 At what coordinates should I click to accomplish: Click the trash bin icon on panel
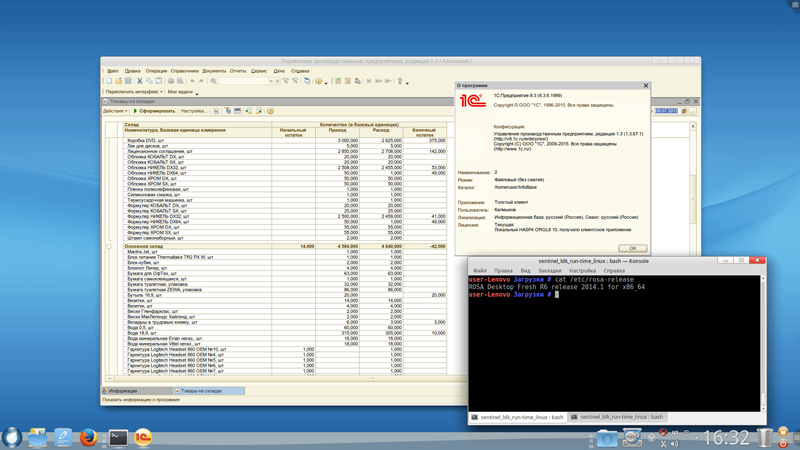click(765, 438)
